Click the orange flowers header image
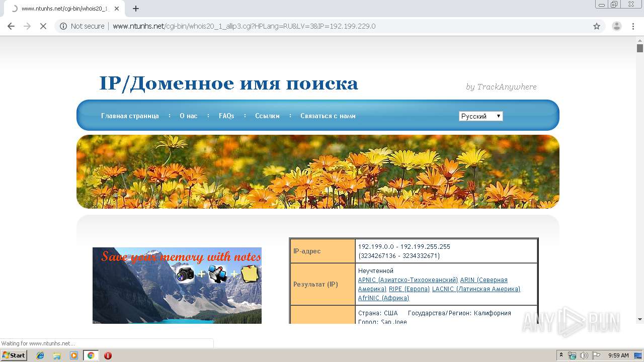The image size is (644, 362). point(318,171)
